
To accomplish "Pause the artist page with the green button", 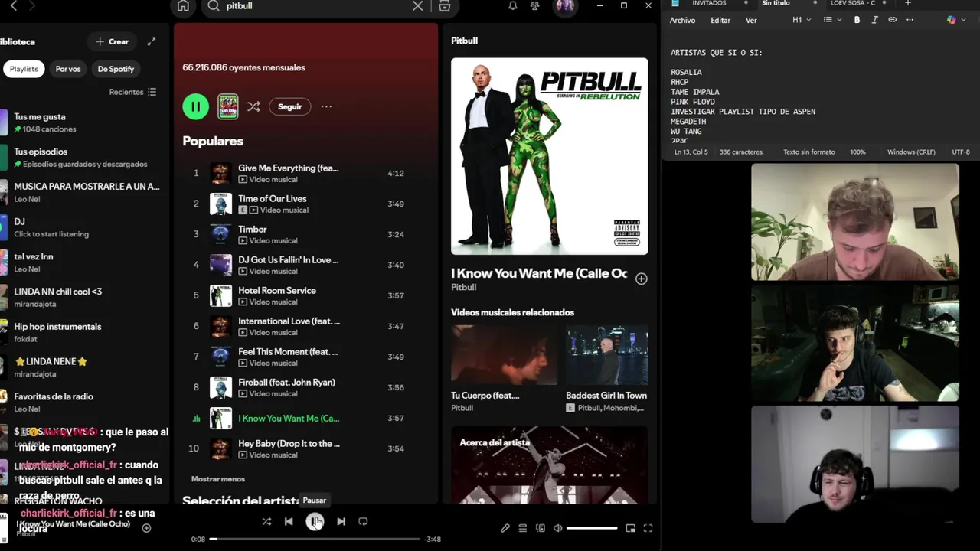I will 195,106.
